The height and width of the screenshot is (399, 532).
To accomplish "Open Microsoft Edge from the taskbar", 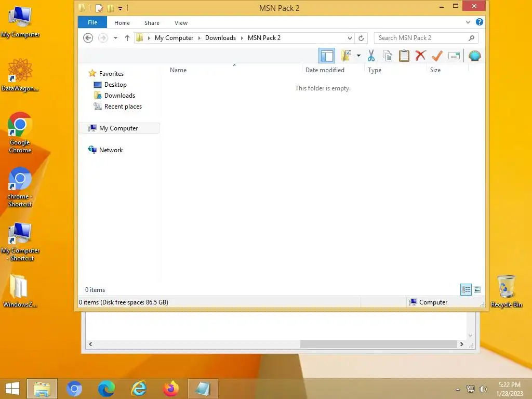I will pos(107,388).
